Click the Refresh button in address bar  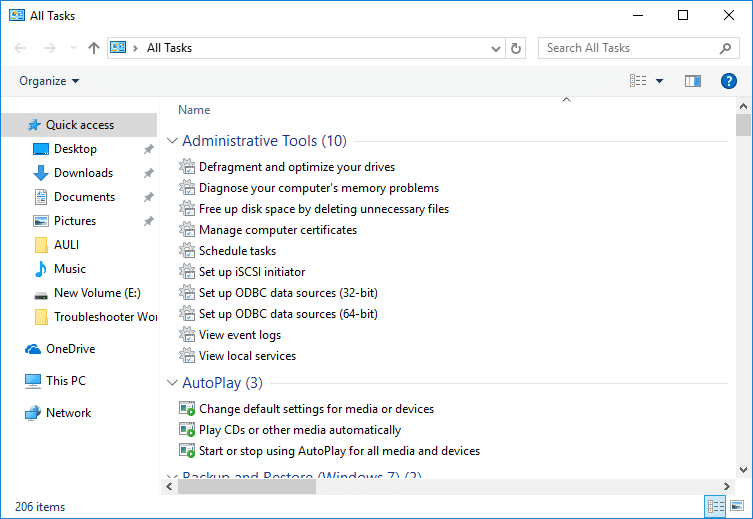tap(516, 48)
